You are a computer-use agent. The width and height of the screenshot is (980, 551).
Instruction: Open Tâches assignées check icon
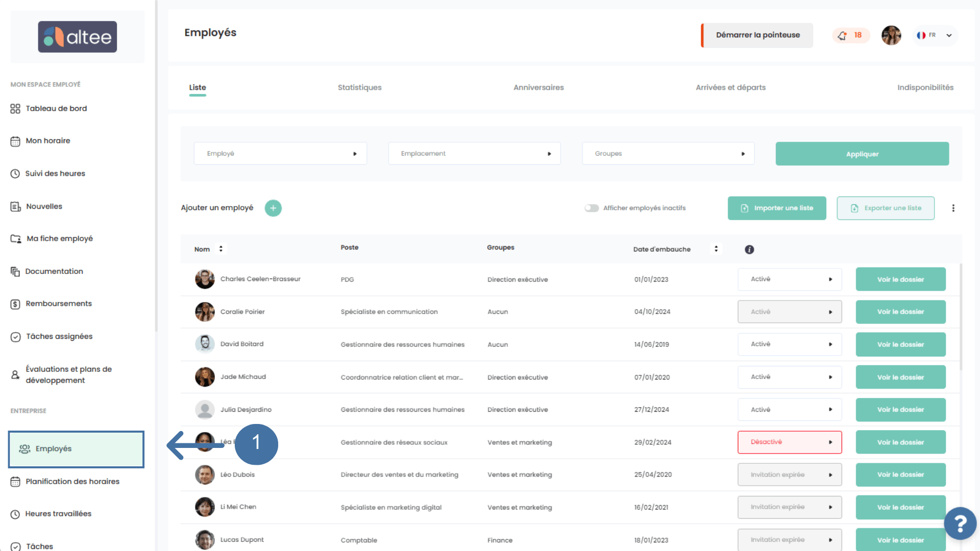pyautogui.click(x=15, y=337)
